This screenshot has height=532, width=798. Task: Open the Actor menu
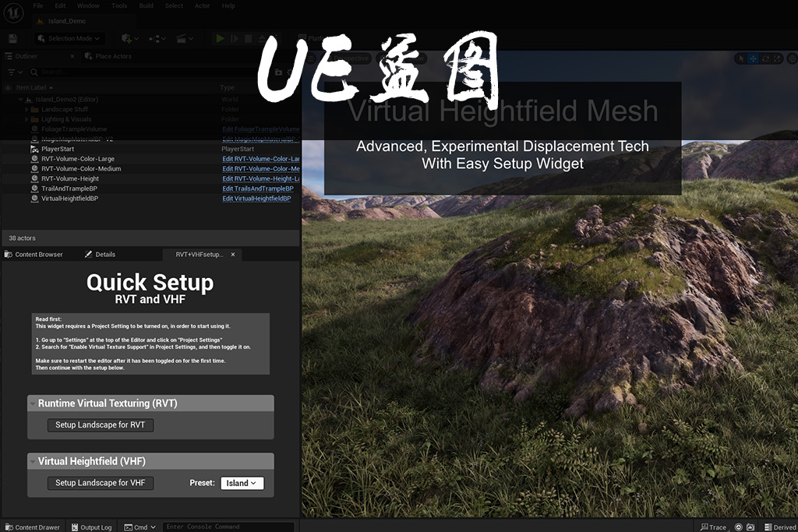(202, 5)
